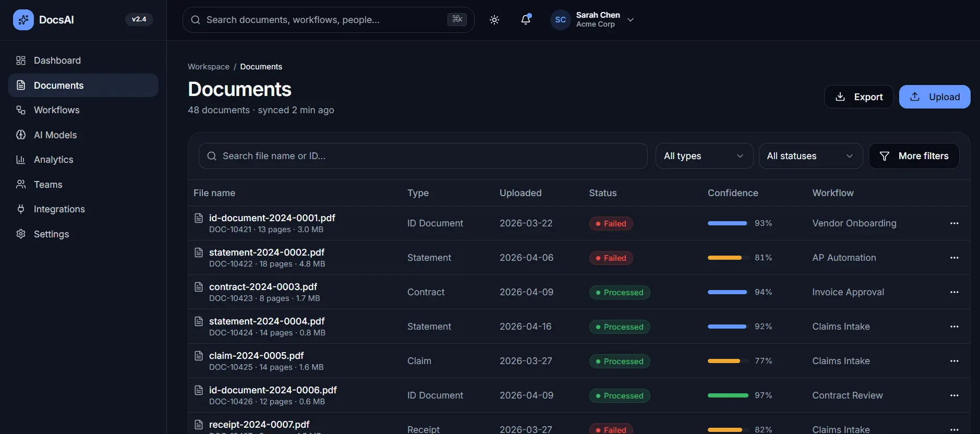Click Processed badge on contract-2024-0003.pdf row

point(620,292)
